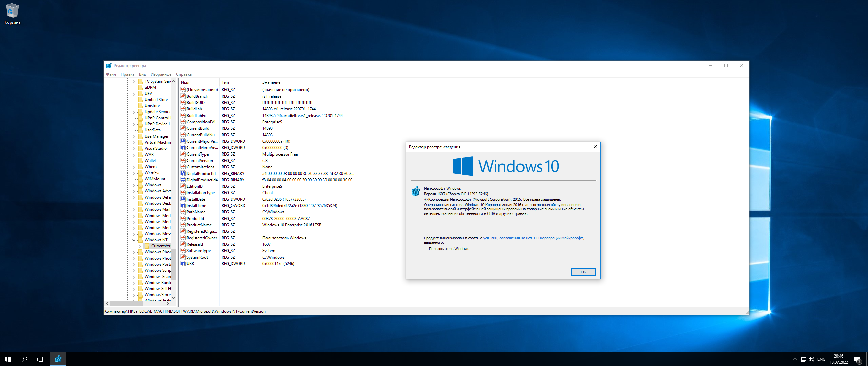868x366 pixels.
Task: Open Task View on the taskbar
Action: (41, 359)
